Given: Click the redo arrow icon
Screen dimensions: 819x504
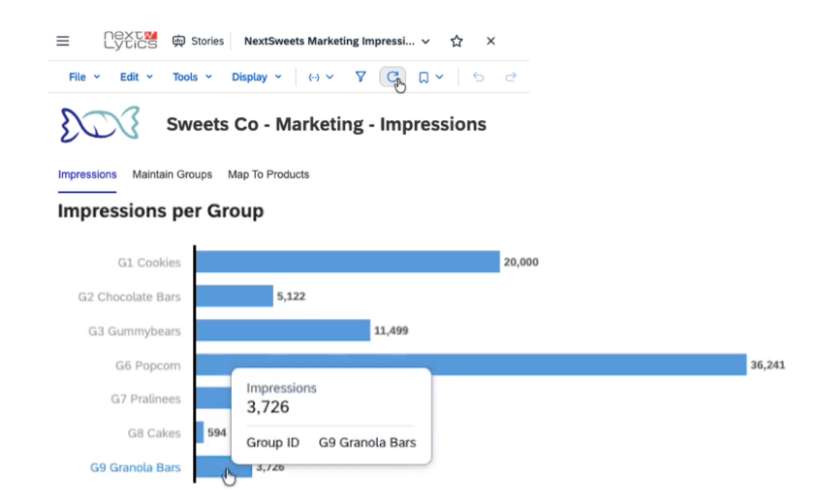Looking at the screenshot, I should [511, 77].
